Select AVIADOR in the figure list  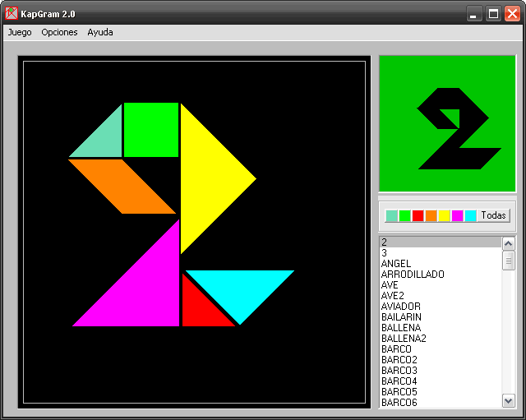tap(441, 307)
